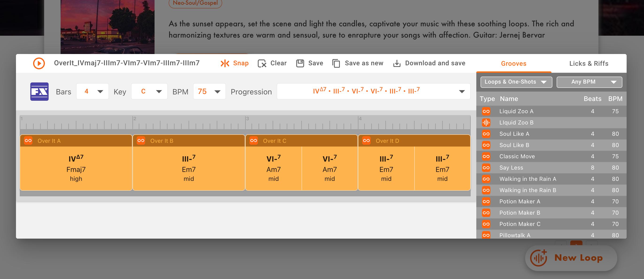The image size is (644, 279).
Task: Click the Save as new copy icon
Action: click(336, 63)
